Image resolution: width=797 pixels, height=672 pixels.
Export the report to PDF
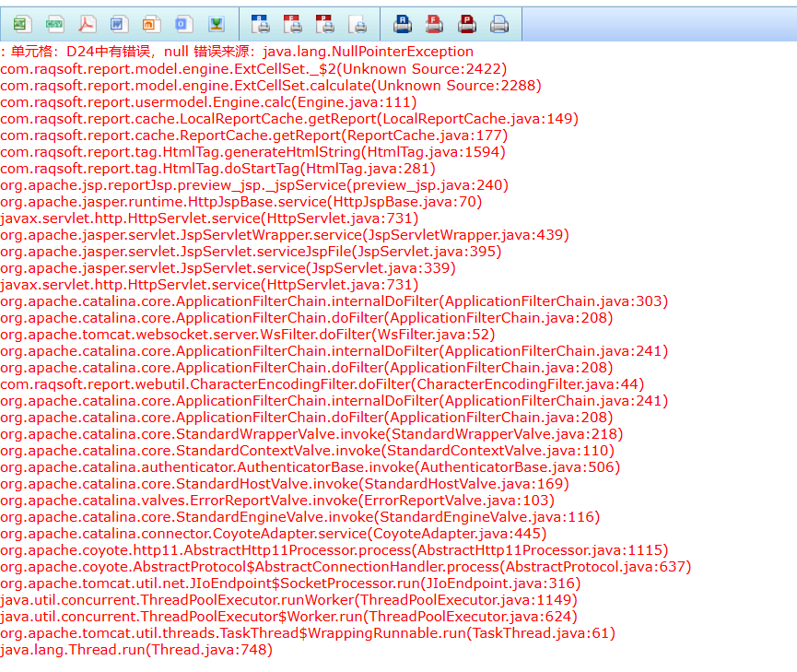pos(87,24)
